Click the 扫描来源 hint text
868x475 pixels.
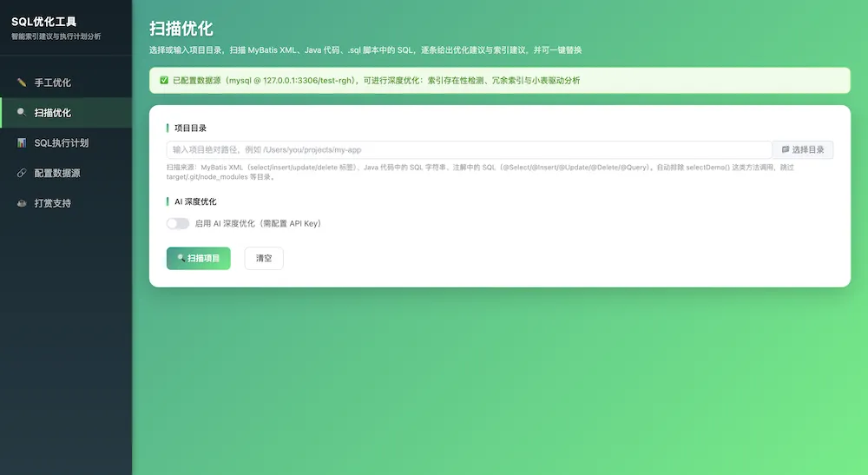(x=480, y=172)
